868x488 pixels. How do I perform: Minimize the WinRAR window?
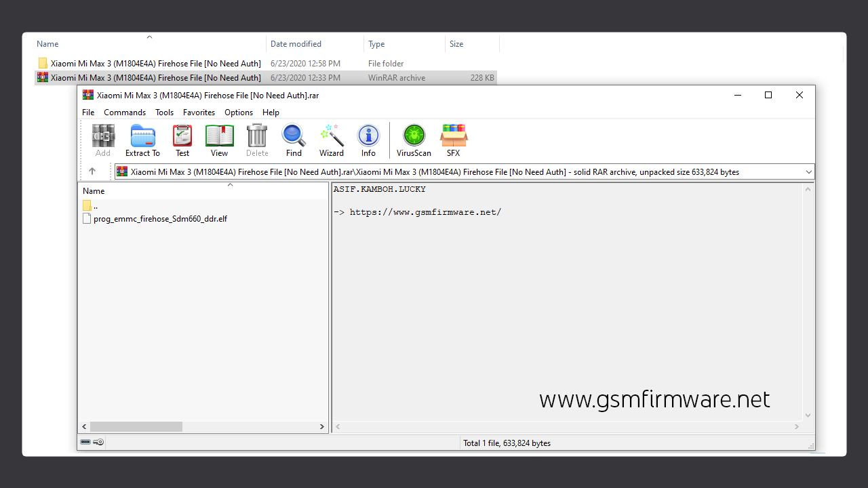[x=737, y=95]
